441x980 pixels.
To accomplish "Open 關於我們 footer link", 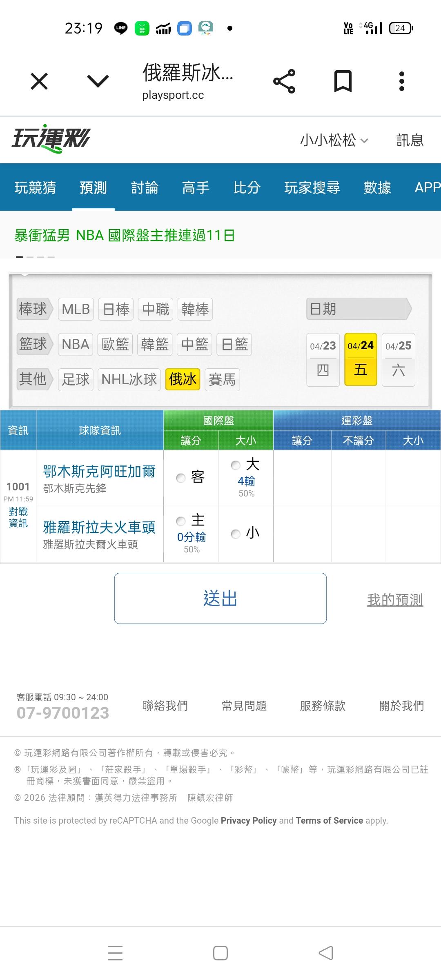I will (401, 706).
